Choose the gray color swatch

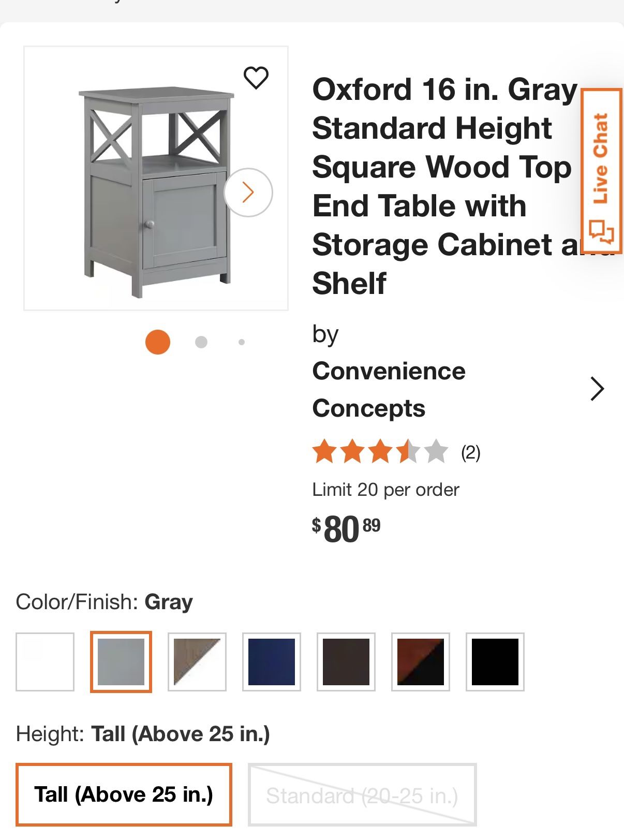pos(121,662)
